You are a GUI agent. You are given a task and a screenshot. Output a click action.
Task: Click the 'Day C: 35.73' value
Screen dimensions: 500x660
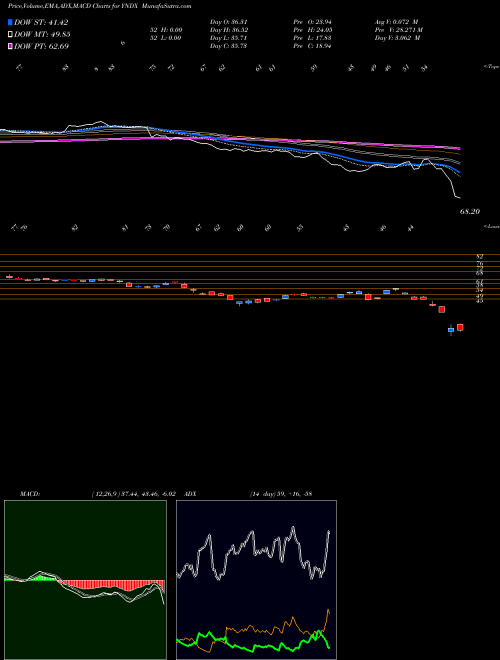228,46
